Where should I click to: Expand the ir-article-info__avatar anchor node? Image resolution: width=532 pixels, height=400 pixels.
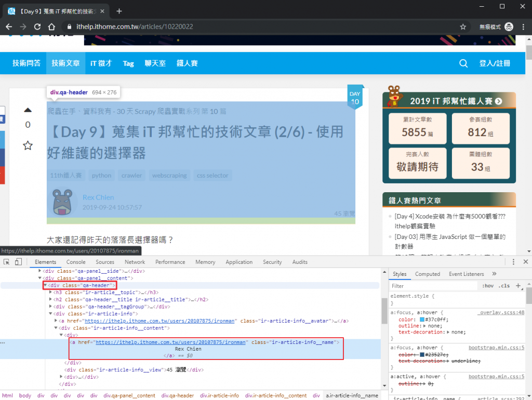point(56,321)
